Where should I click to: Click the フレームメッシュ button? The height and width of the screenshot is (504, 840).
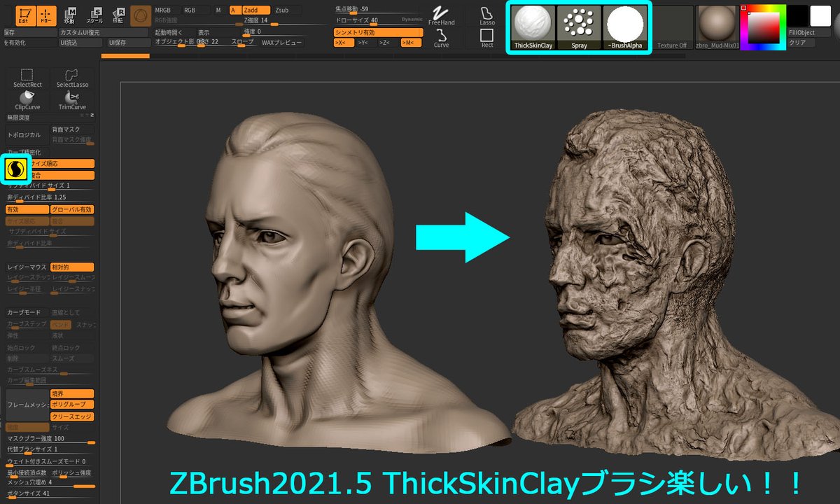pos(27,405)
